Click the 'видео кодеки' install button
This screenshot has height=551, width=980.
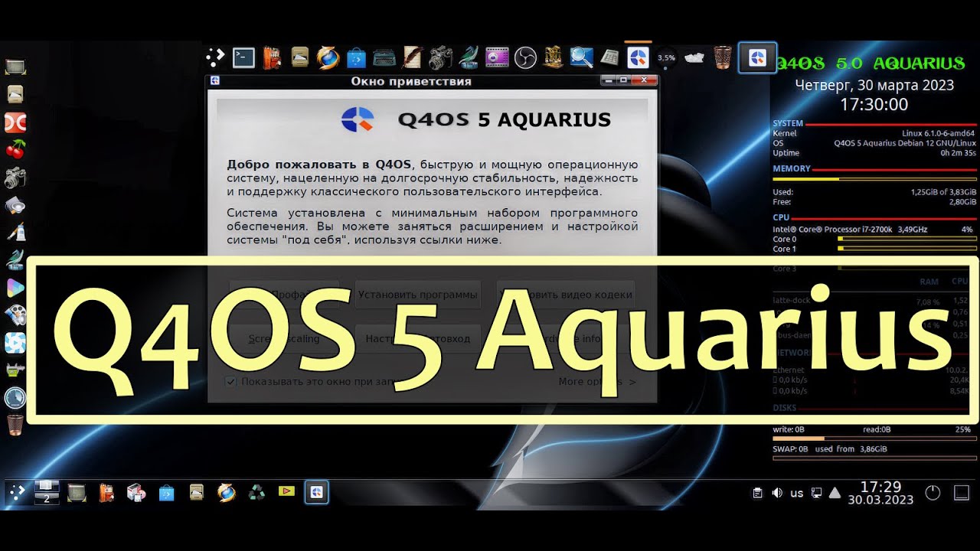pyautogui.click(x=566, y=294)
